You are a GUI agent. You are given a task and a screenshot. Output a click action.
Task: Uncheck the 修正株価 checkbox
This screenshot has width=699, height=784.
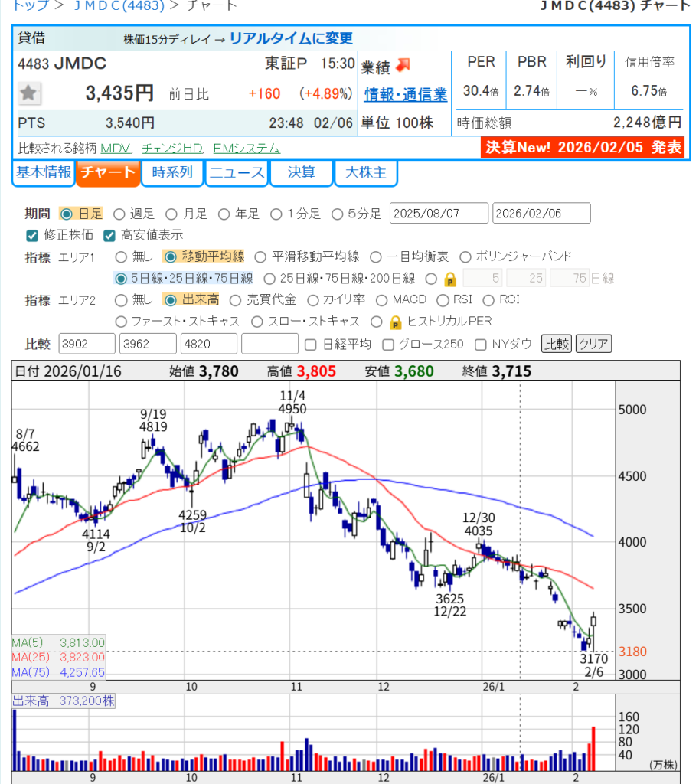(x=32, y=235)
